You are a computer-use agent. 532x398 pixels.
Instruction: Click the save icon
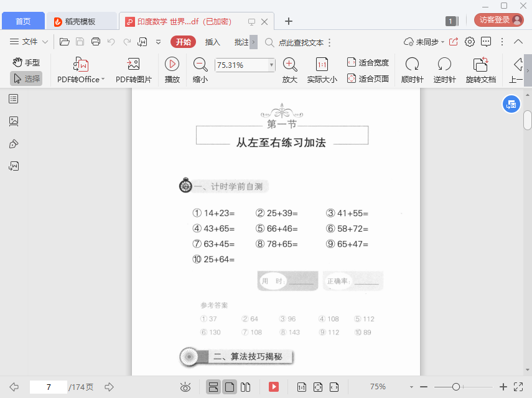tap(80, 42)
